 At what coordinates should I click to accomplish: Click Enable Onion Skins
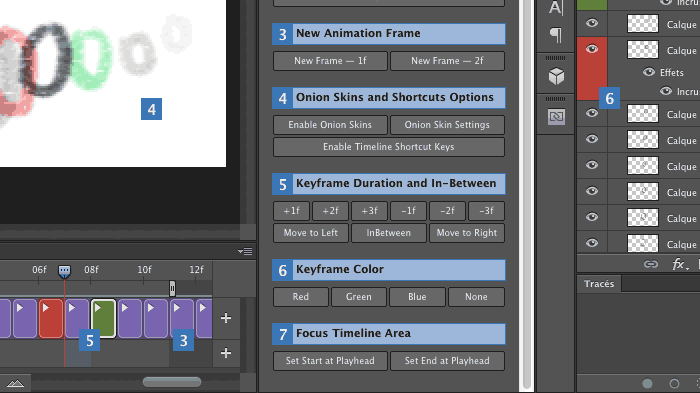click(x=330, y=125)
